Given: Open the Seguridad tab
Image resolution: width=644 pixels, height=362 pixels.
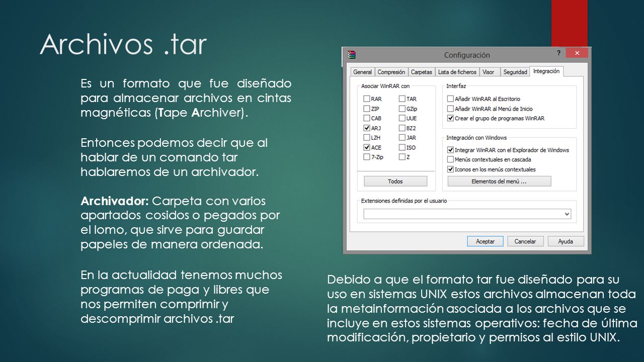Looking at the screenshot, I should tap(515, 72).
